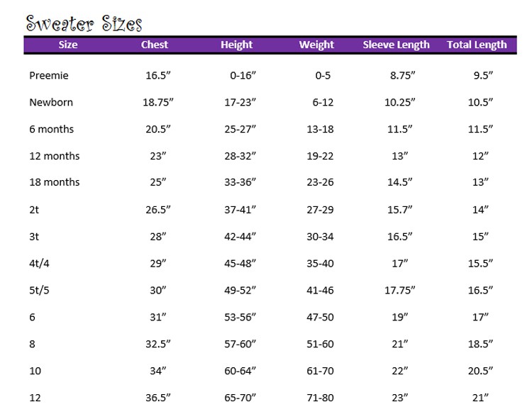Select the 18 months row label
The width and height of the screenshot is (532, 414).
click(x=55, y=182)
